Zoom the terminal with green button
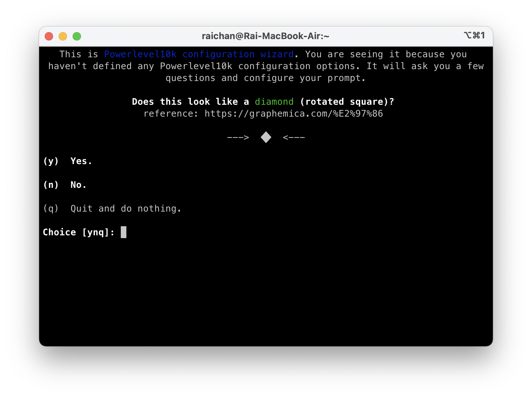 point(77,36)
